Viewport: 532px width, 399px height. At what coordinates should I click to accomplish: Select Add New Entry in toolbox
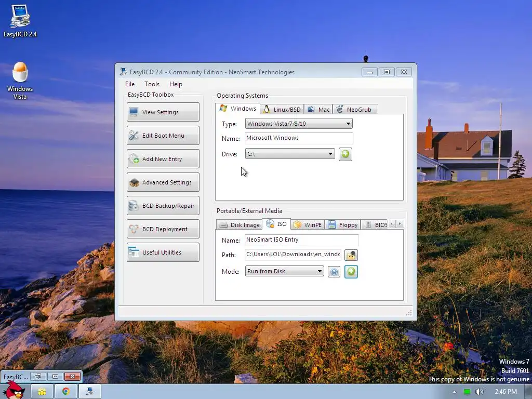[x=163, y=159]
